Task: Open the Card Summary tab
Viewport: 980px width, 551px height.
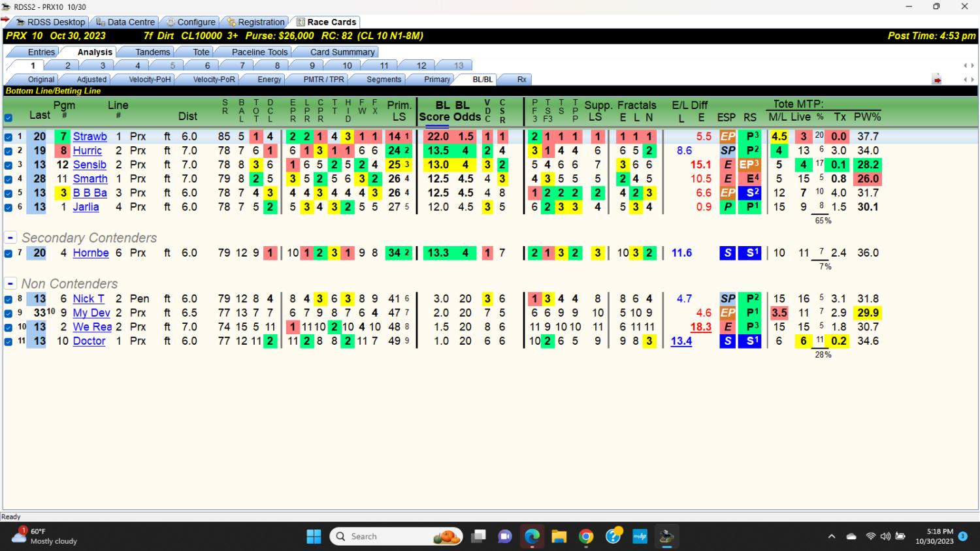Action: 342,52
